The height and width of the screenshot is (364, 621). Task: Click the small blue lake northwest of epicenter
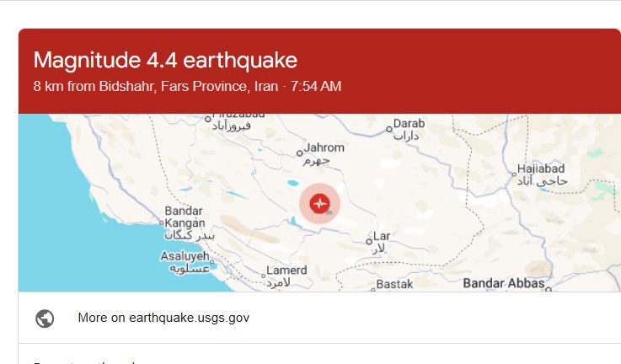292,182
